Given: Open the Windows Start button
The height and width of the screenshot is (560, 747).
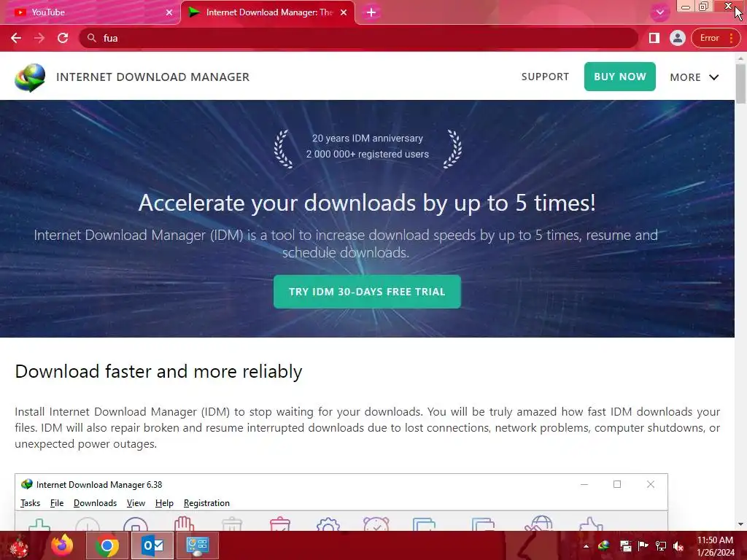Looking at the screenshot, I should click(19, 545).
